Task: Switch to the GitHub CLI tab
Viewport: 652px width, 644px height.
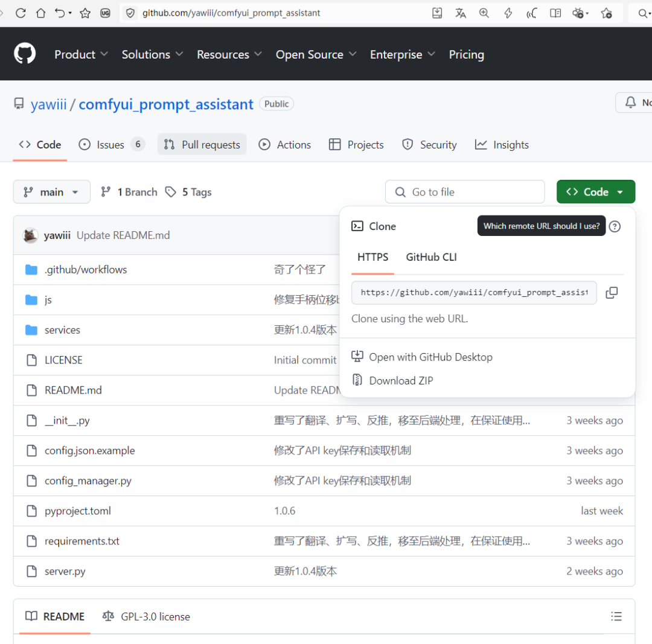Action: pyautogui.click(x=431, y=257)
